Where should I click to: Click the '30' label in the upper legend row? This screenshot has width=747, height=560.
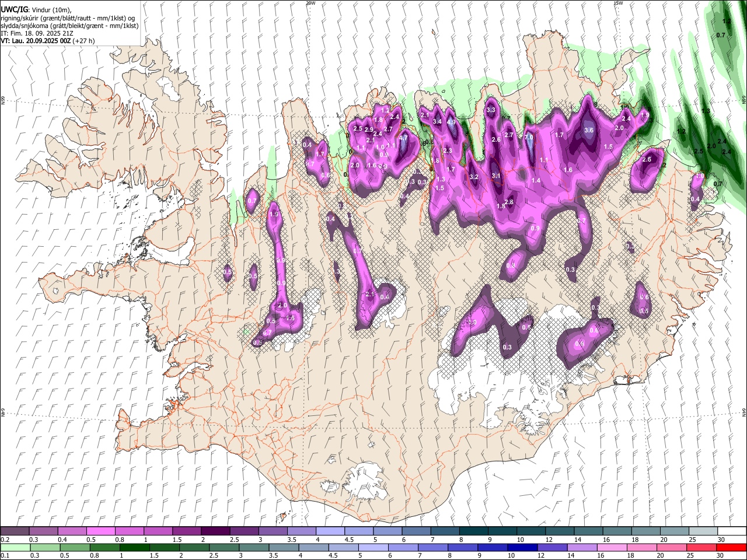pos(721,540)
